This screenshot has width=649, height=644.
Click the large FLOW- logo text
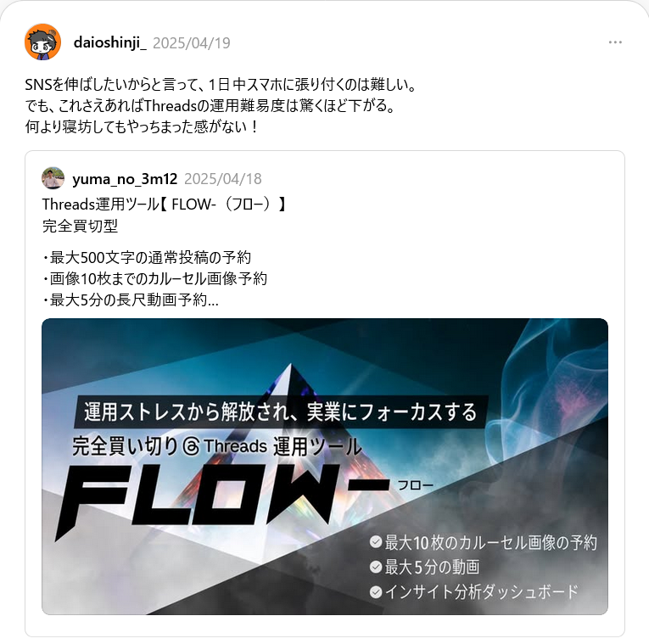222,496
